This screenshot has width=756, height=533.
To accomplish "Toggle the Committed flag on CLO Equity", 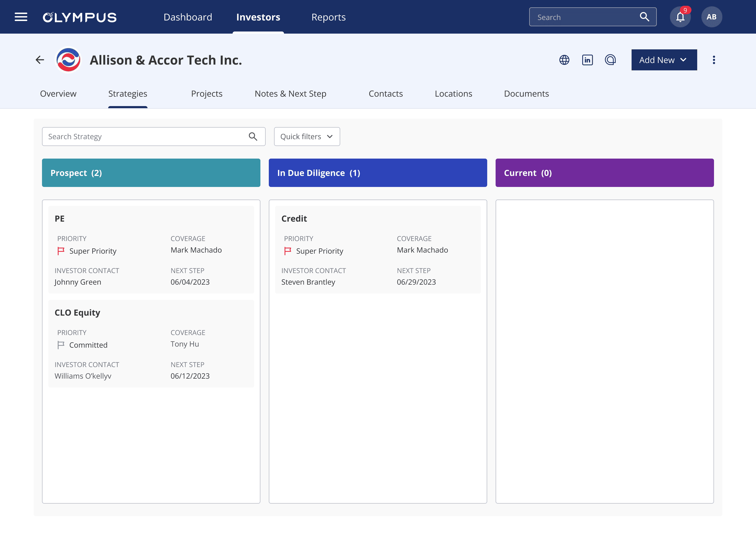I will [61, 345].
